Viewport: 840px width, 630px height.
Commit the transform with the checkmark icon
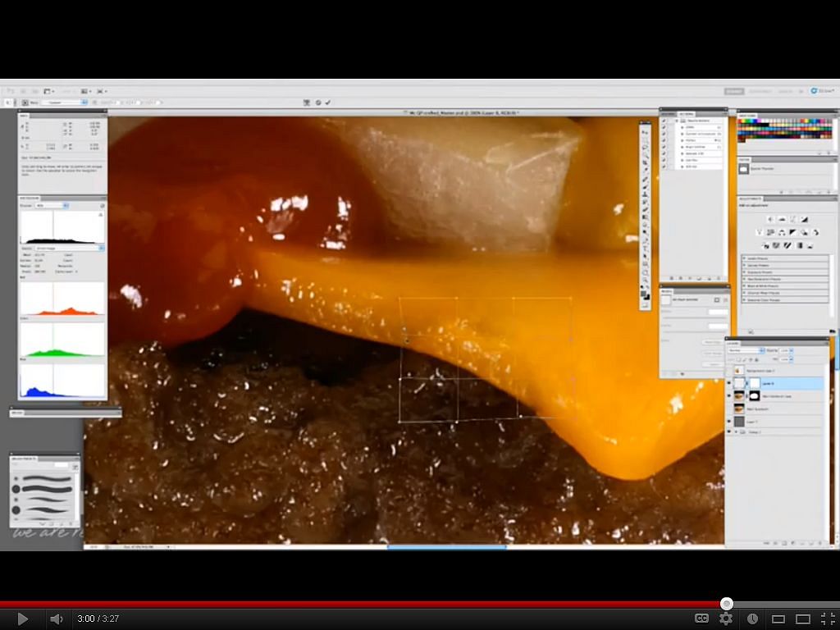point(328,103)
